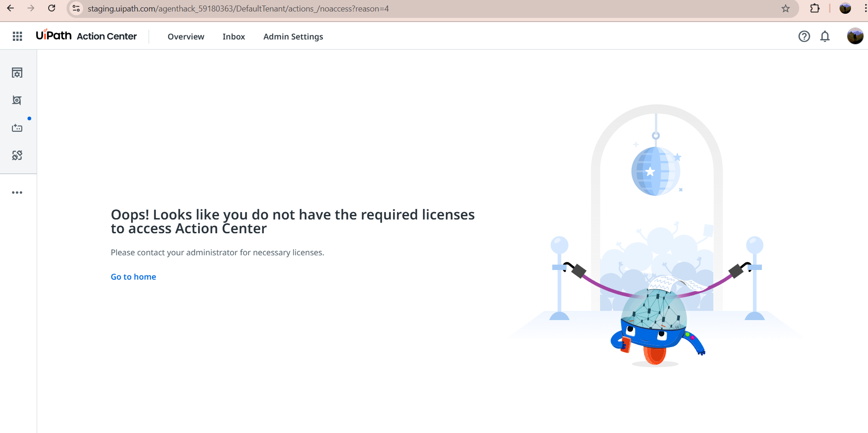
Task: Click the 'Please contact your administrator' message
Action: [217, 253]
